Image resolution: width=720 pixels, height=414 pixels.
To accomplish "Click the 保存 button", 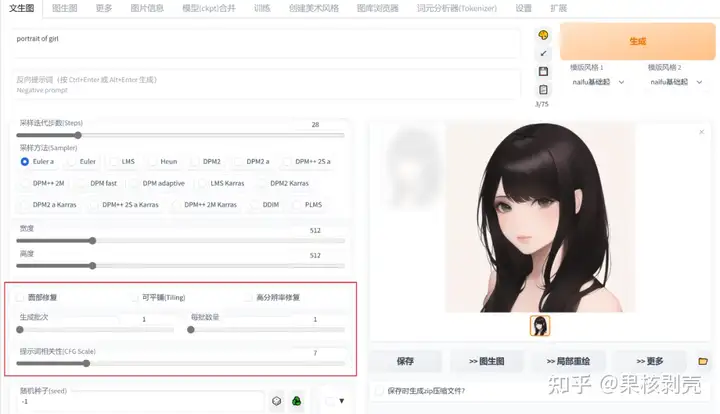I will click(405, 361).
